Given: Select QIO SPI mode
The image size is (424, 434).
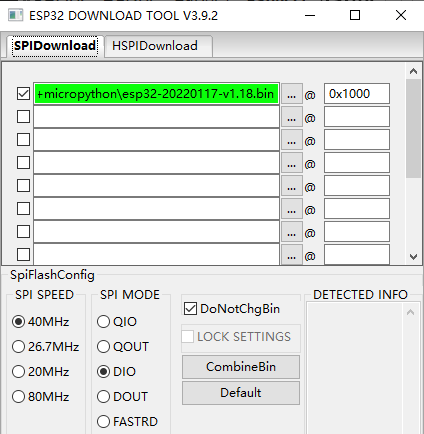Looking at the screenshot, I should (117, 322).
